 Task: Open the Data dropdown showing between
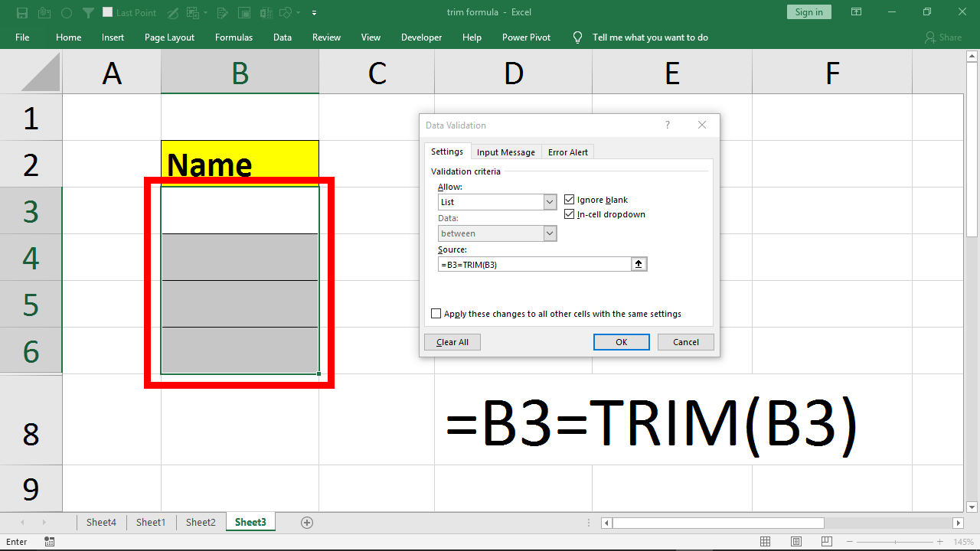pos(549,233)
